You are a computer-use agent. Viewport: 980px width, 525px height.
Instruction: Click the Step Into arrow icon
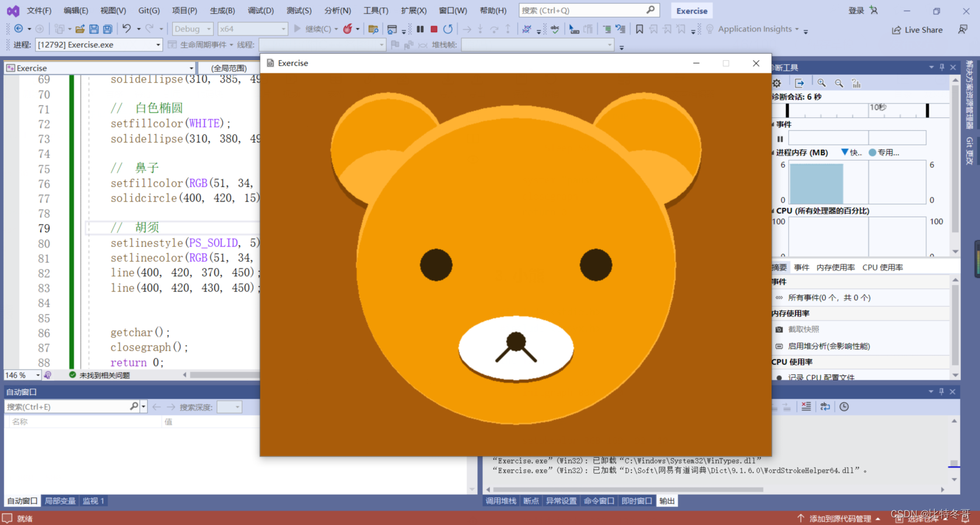coord(480,29)
